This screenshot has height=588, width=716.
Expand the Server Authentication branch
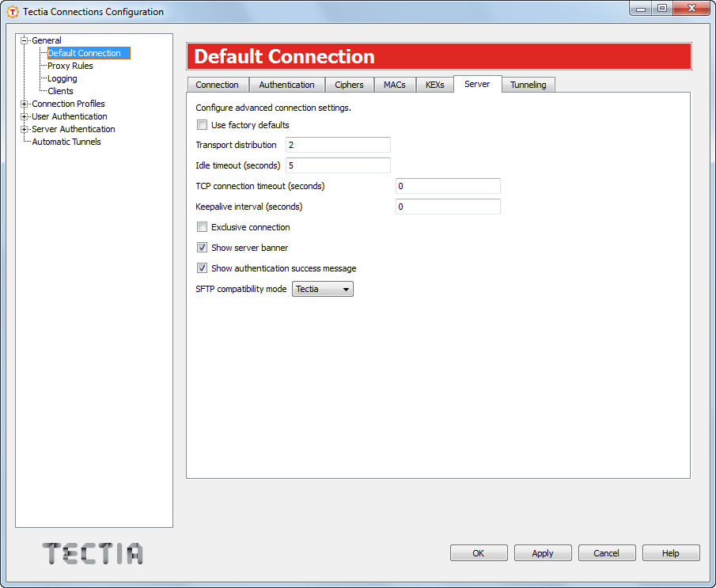coord(25,129)
